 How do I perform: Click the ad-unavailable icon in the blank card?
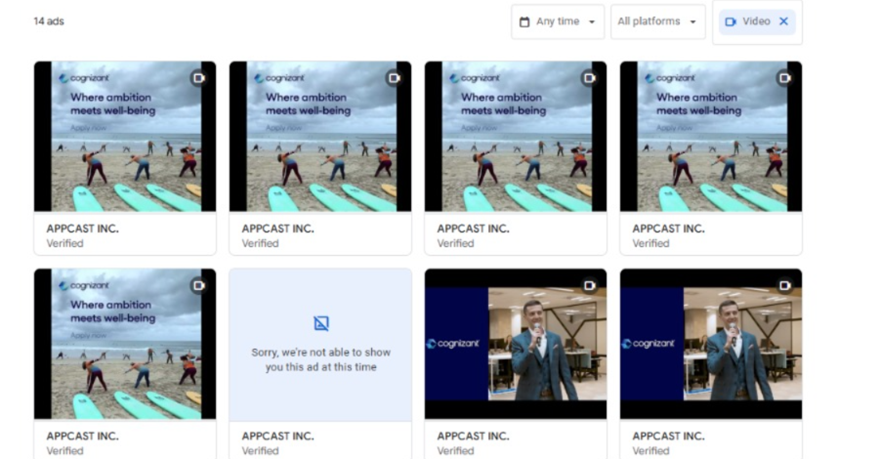point(321,323)
